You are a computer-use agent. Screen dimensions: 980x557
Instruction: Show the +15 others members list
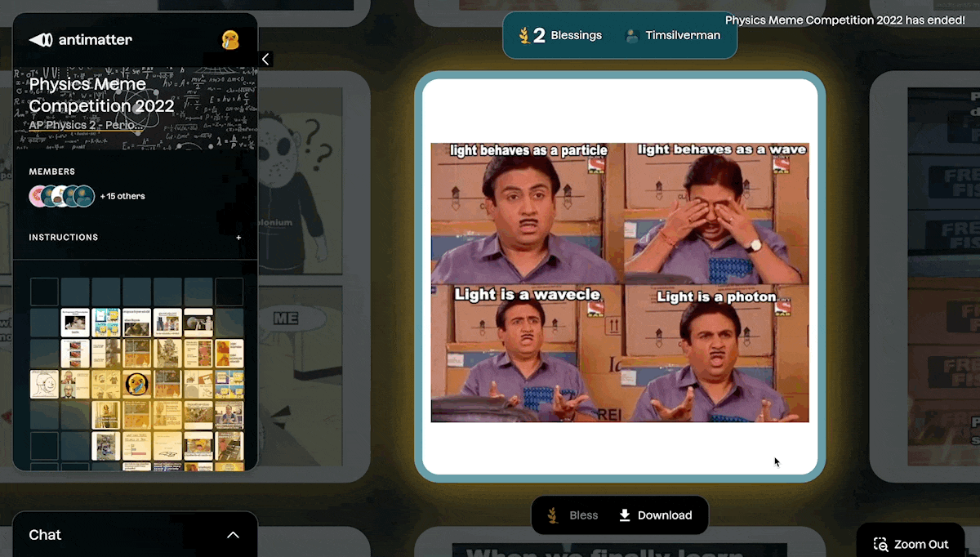click(x=122, y=196)
